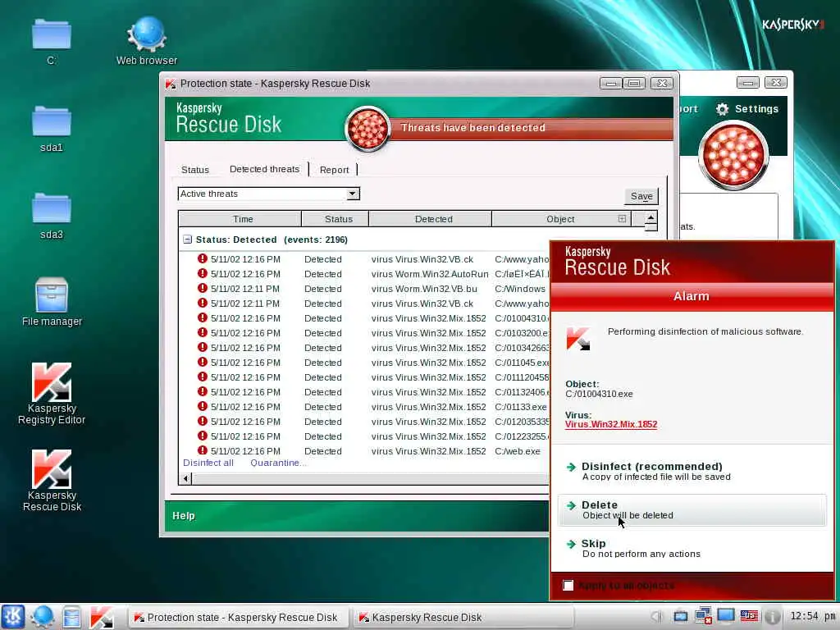The height and width of the screenshot is (630, 840).
Task: Open the K start menu in taskbar
Action: tap(13, 617)
